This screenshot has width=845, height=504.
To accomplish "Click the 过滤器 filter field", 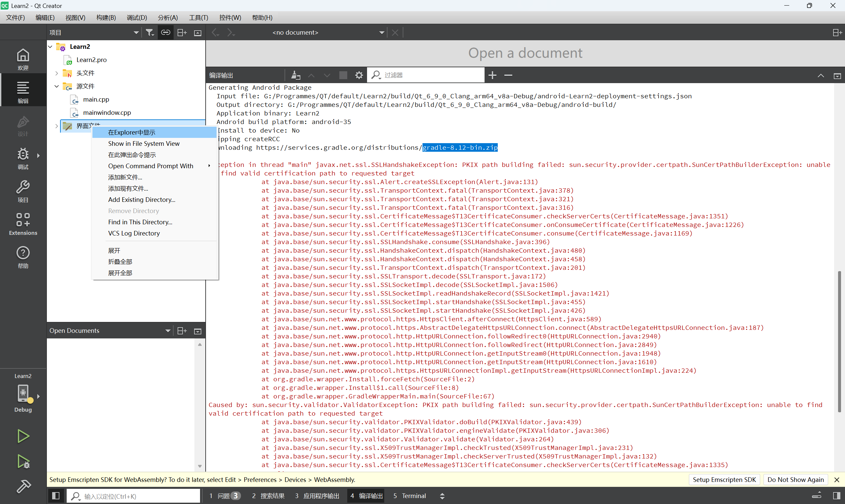I will pyautogui.click(x=426, y=75).
